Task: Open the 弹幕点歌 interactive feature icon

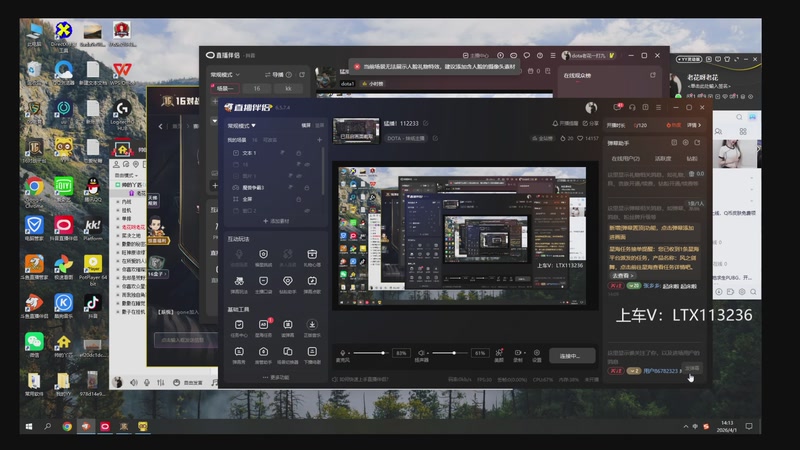Action: 312,281
